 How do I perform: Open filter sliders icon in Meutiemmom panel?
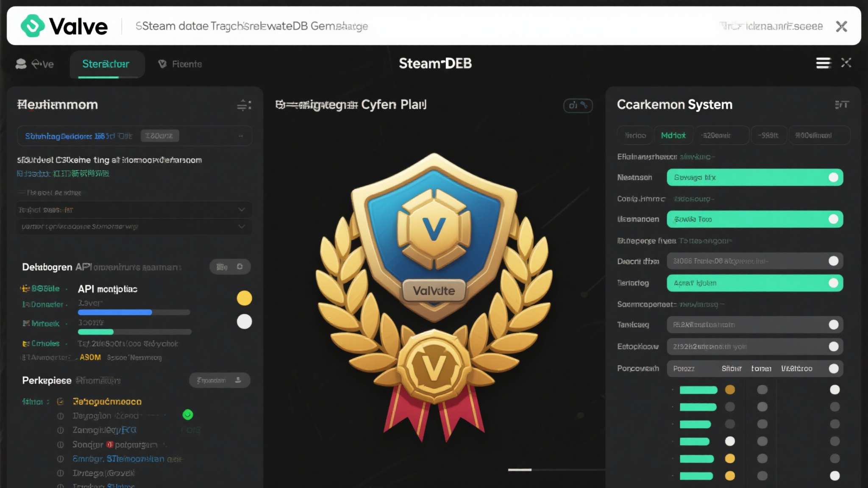click(244, 105)
